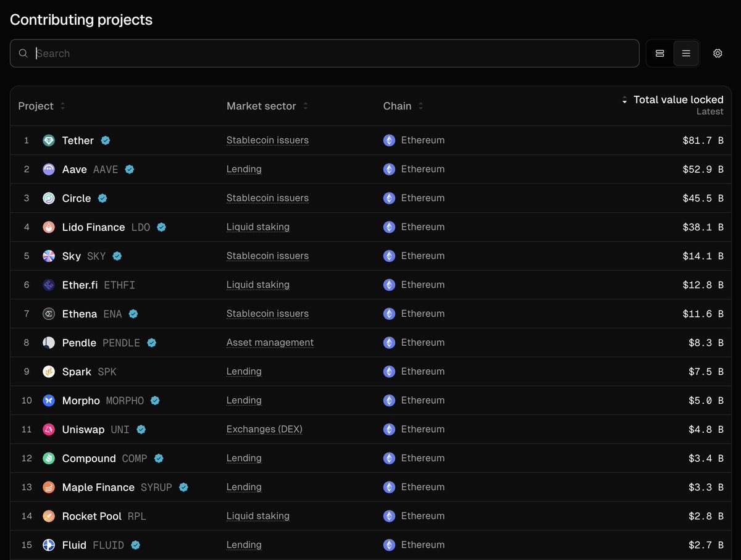Click the Circle project name
The height and width of the screenshot is (560, 741).
coord(77,198)
